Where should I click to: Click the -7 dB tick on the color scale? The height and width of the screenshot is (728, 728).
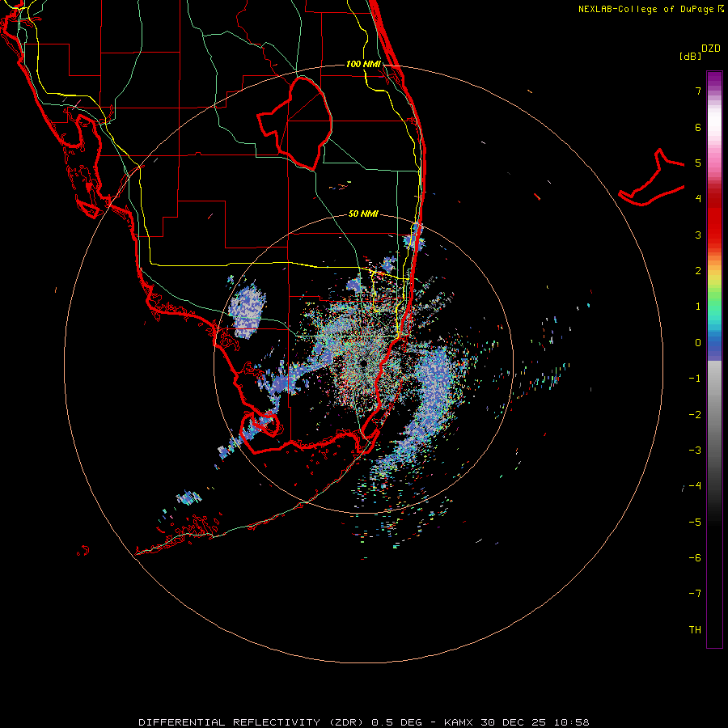coord(695,594)
